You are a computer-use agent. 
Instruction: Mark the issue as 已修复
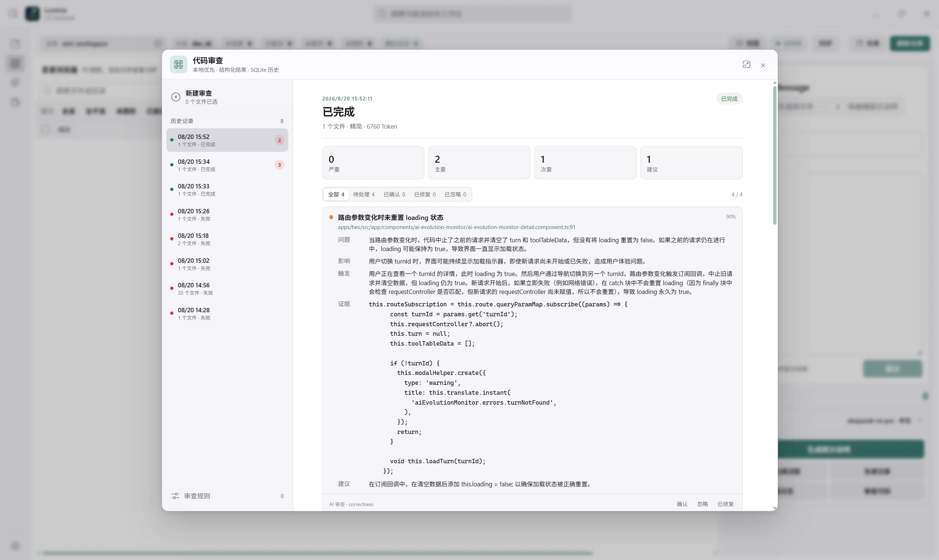725,504
